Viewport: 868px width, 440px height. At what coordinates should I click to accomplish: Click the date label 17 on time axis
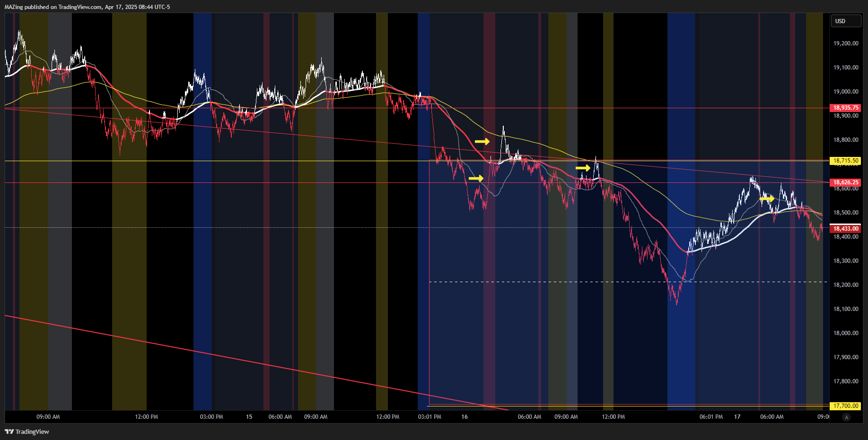737,417
